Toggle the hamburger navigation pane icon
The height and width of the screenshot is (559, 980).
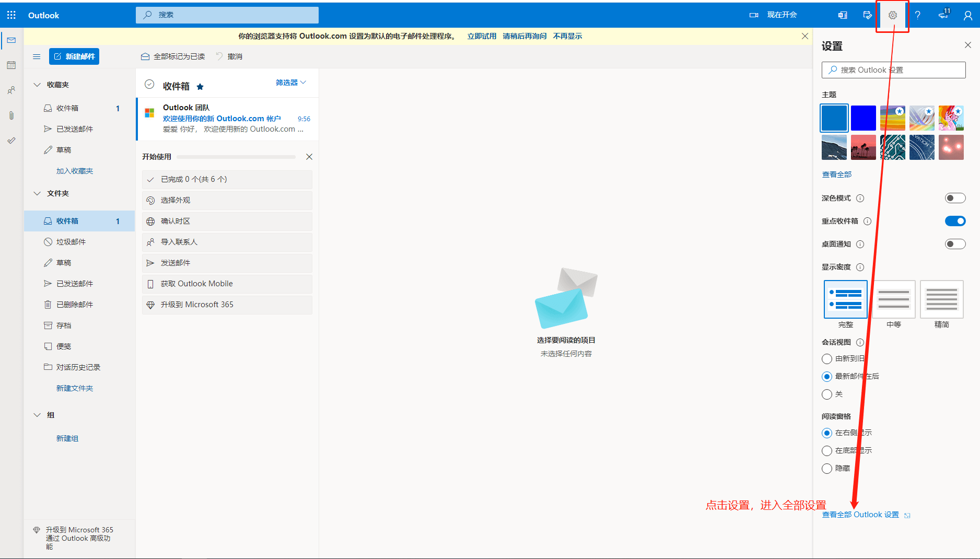click(x=37, y=56)
